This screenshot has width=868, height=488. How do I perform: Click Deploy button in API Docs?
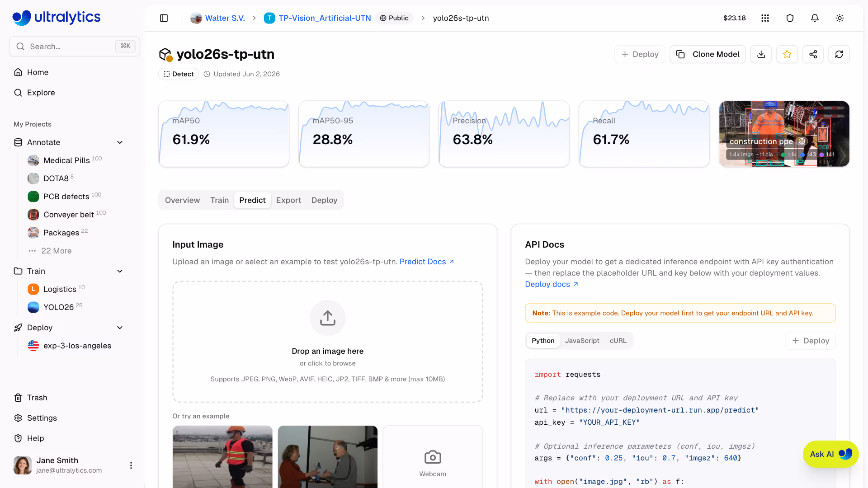pyautogui.click(x=810, y=341)
